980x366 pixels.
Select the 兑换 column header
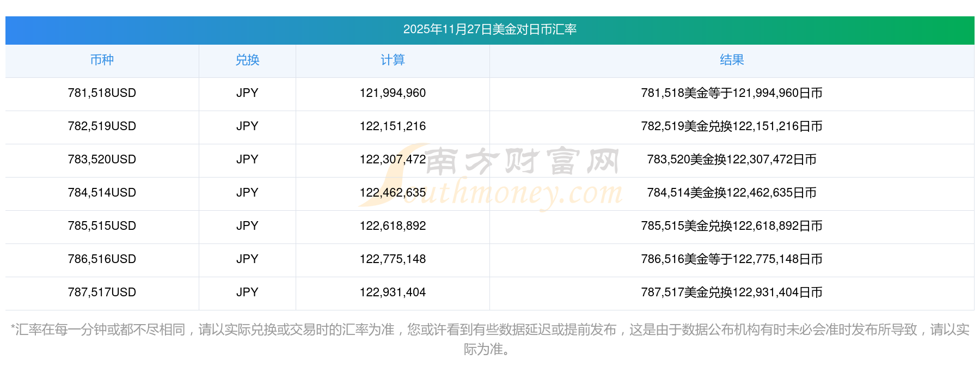click(247, 60)
